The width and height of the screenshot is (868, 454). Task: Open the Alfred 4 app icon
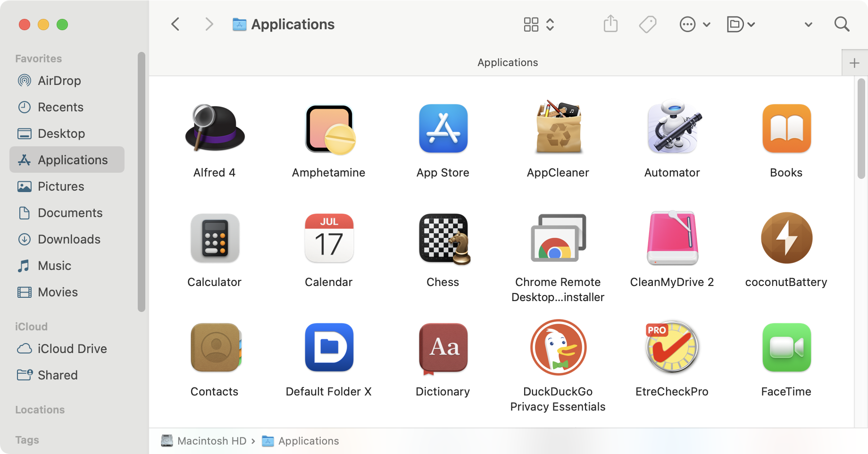click(x=215, y=128)
